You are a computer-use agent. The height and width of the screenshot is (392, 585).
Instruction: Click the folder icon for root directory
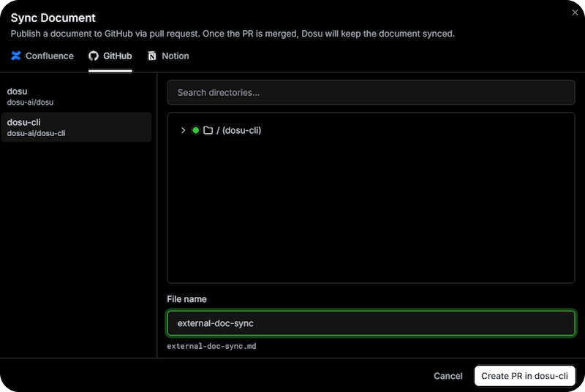208,131
